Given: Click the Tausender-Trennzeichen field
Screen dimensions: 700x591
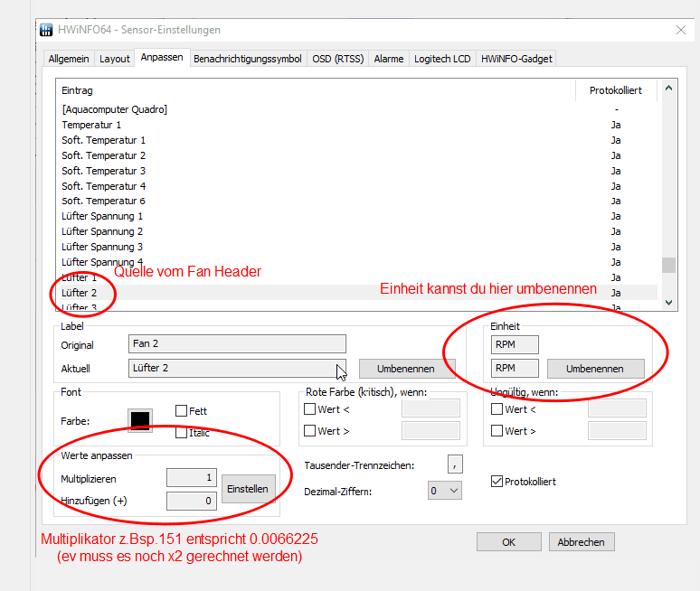Looking at the screenshot, I should [x=455, y=464].
